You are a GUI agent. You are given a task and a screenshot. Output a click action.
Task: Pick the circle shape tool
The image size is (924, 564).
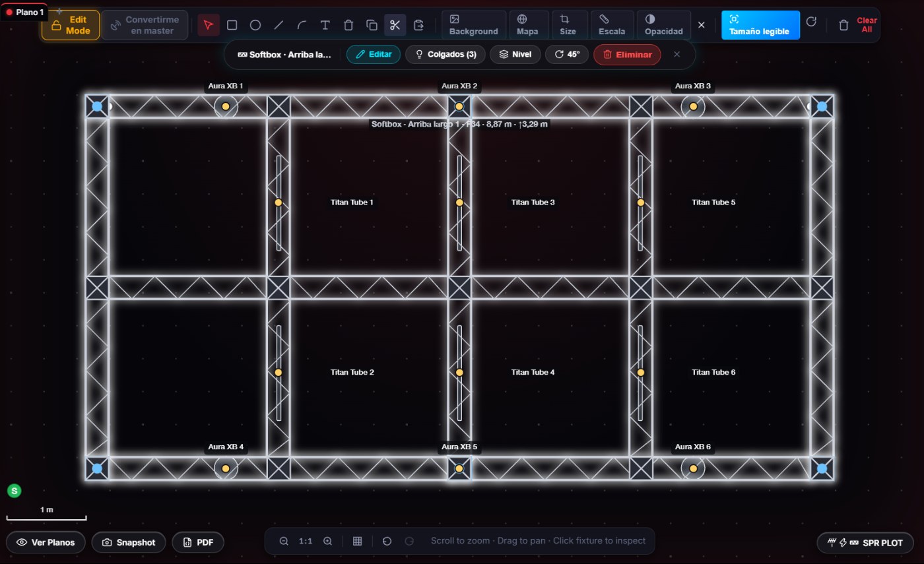255,25
